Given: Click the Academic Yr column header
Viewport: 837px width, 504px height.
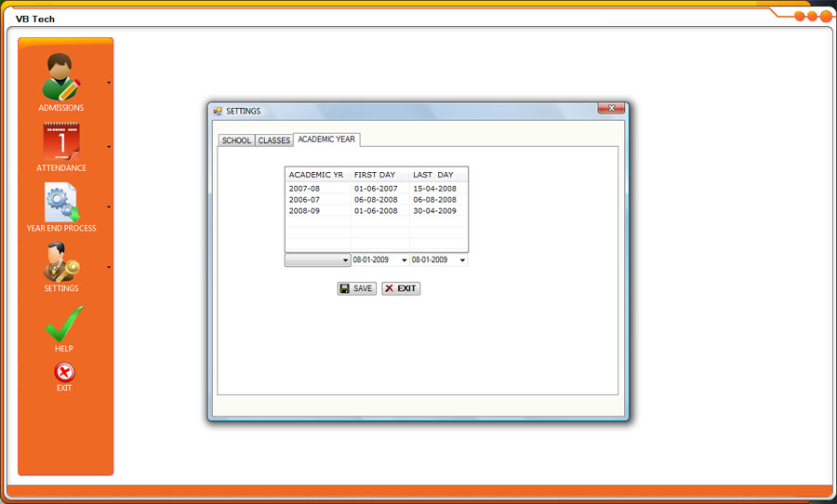Looking at the screenshot, I should (317, 175).
